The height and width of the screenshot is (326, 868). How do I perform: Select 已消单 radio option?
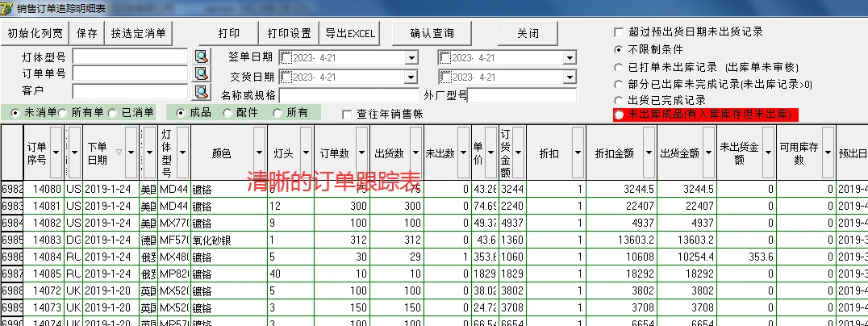point(112,112)
